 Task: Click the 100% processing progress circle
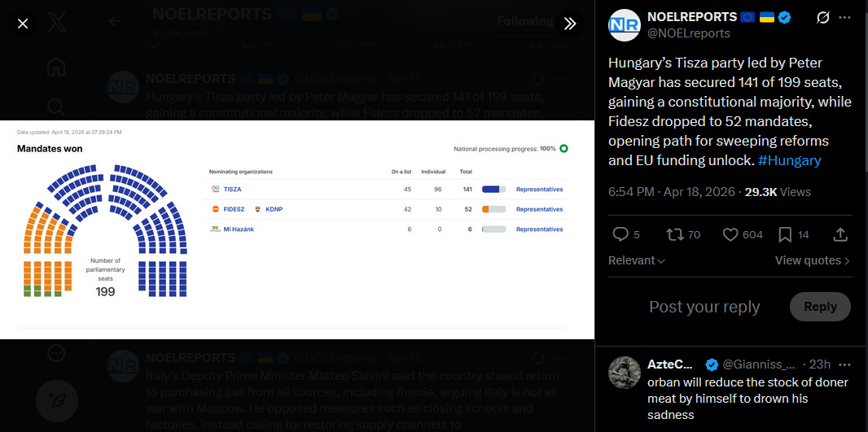tap(563, 148)
